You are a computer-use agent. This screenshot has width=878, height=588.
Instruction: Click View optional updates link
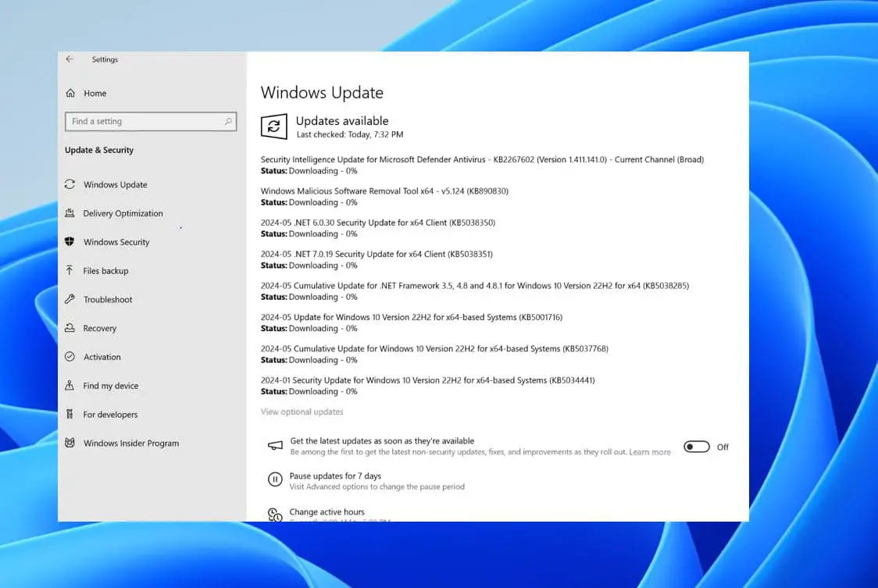point(302,412)
